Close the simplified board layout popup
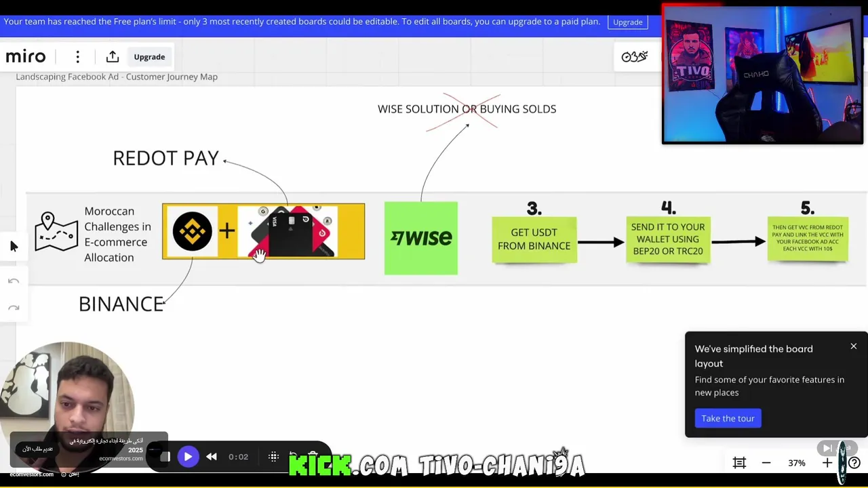This screenshot has height=488, width=868. point(853,347)
